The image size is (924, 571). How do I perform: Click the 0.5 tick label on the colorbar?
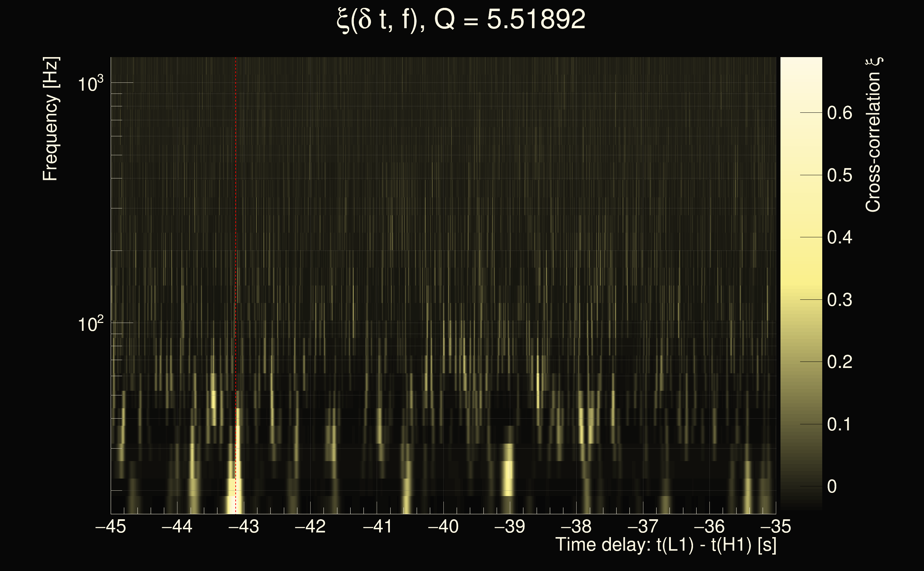click(x=839, y=175)
